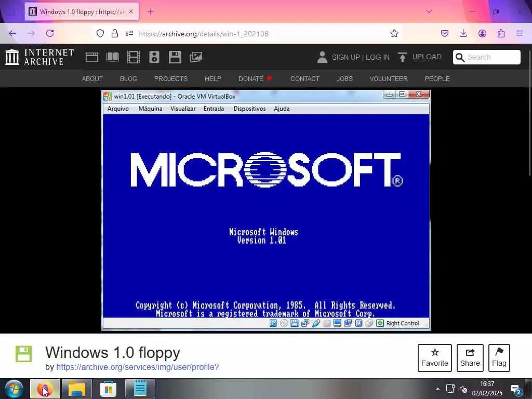The width and height of the screenshot is (532, 399).
Task: Click the network status tray icon
Action: (x=450, y=389)
